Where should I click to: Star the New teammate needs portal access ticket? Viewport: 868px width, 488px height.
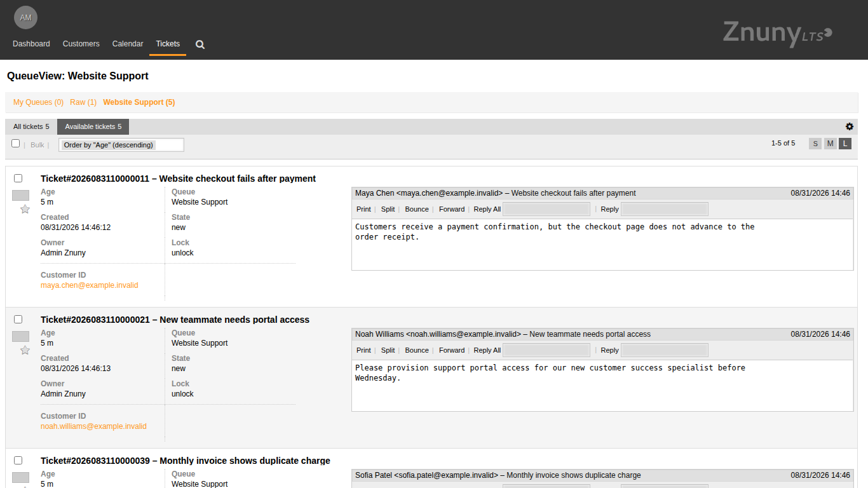pos(25,350)
